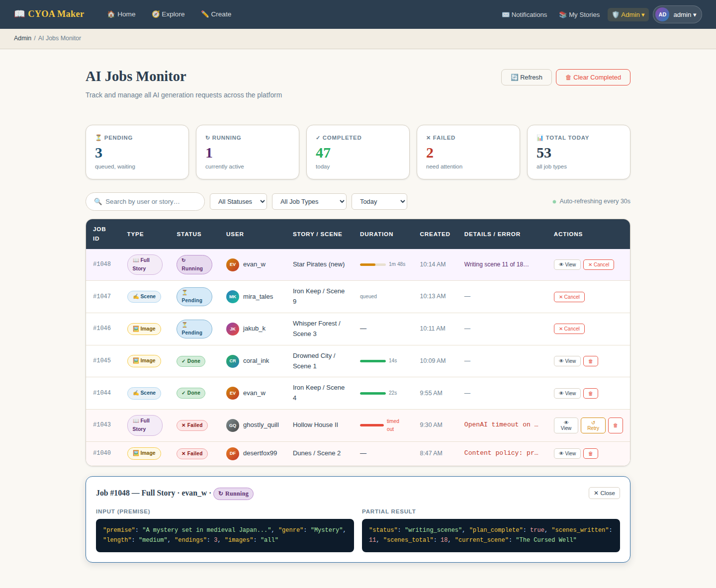
Task: Click the Done badge on job #1045
Action: (x=191, y=361)
